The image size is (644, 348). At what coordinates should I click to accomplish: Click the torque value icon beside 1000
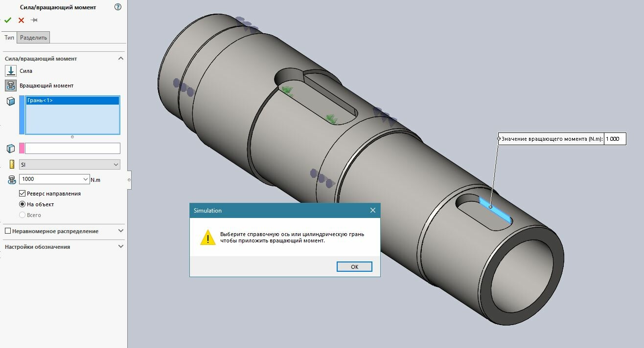point(12,180)
